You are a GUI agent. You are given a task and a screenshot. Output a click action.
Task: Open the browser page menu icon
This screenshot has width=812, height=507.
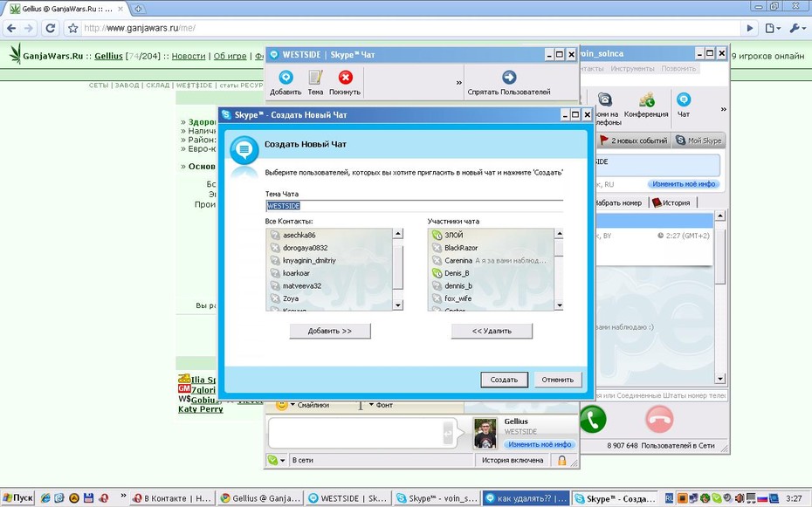[x=772, y=28]
